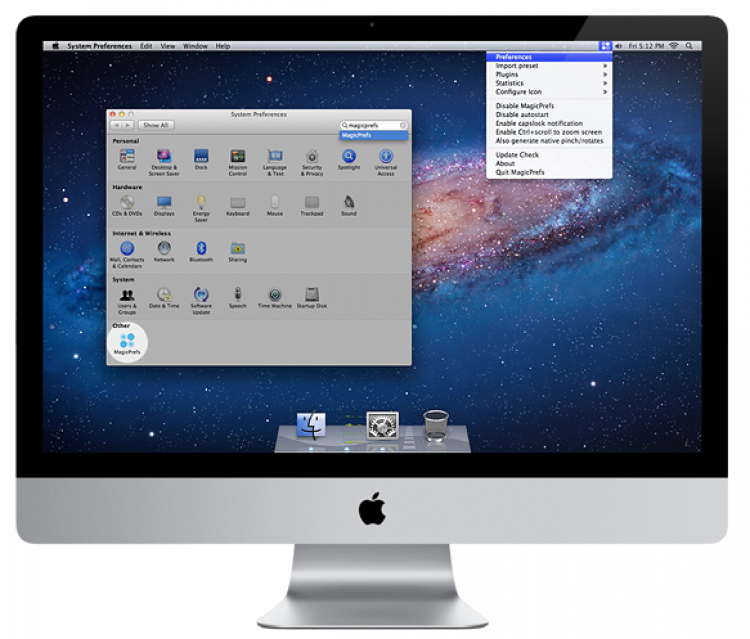Screen dimensions: 750x639
Task: Open the Sharing preference pane
Action: [238, 252]
